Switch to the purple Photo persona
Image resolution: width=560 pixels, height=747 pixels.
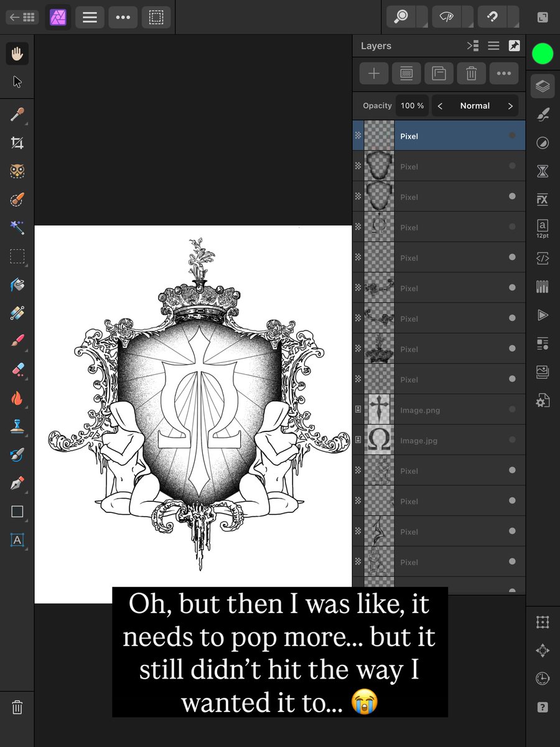coord(58,17)
